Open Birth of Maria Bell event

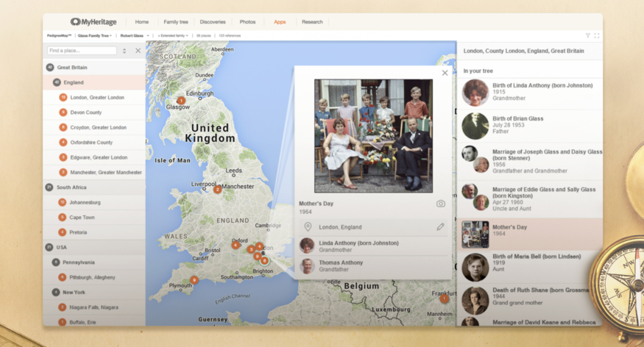coord(530,267)
